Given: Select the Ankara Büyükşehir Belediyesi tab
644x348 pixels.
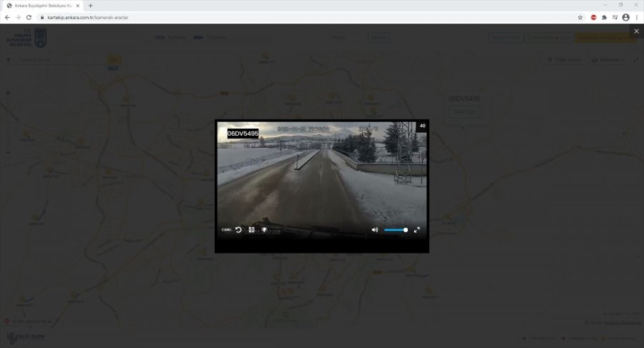Looking at the screenshot, I should point(43,5).
